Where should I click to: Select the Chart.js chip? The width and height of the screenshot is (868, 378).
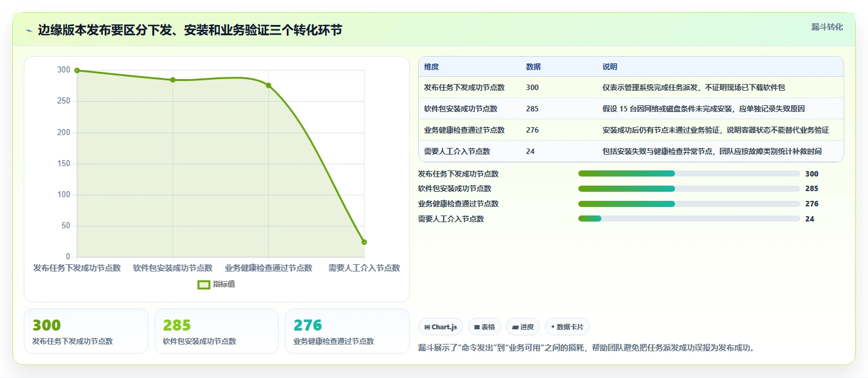(x=441, y=327)
